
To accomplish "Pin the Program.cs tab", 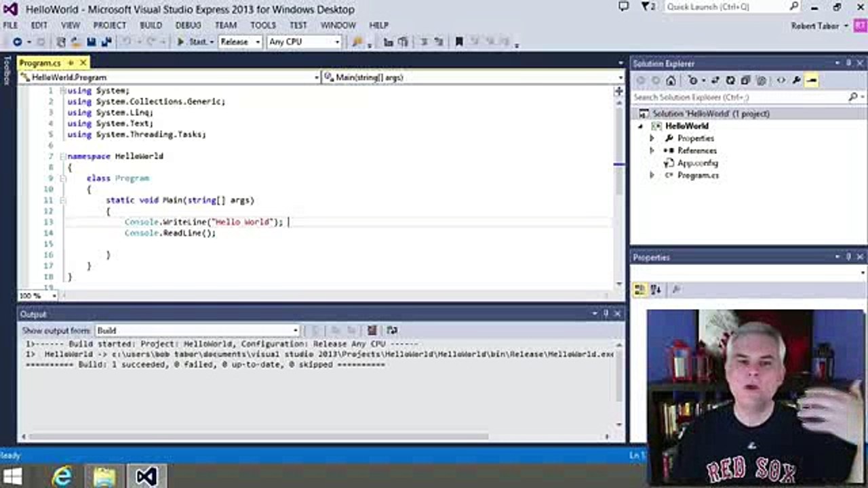I will 71,62.
